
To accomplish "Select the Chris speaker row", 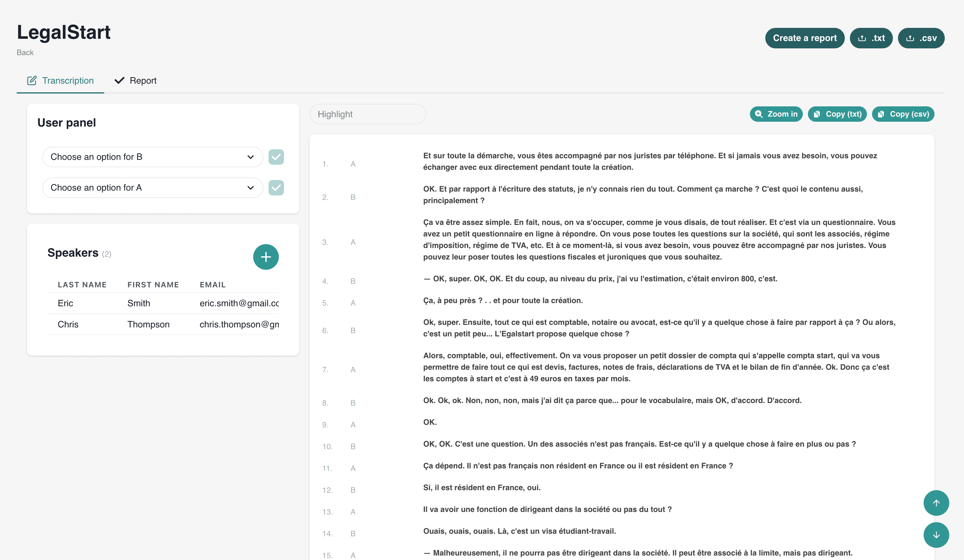I will coord(163,325).
